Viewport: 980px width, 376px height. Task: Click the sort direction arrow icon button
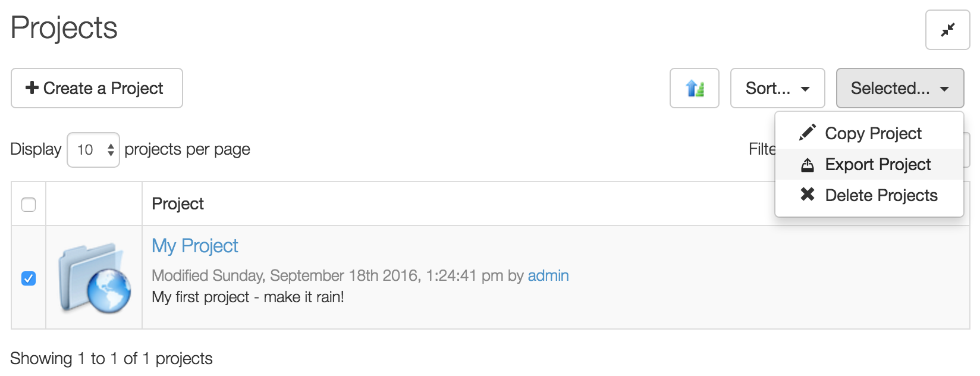[x=695, y=88]
